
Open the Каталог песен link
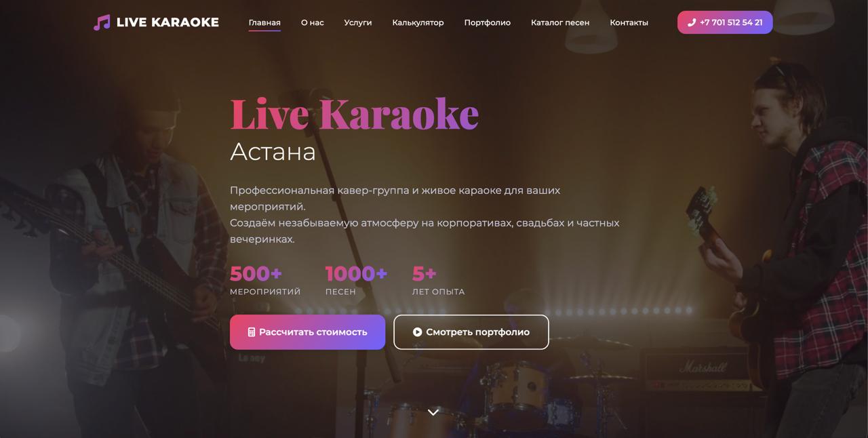tap(560, 22)
